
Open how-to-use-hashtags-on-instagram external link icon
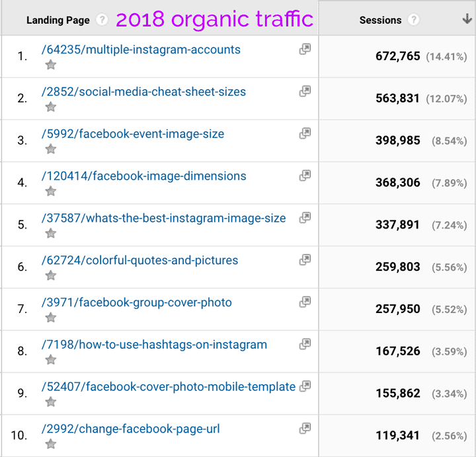(x=305, y=344)
